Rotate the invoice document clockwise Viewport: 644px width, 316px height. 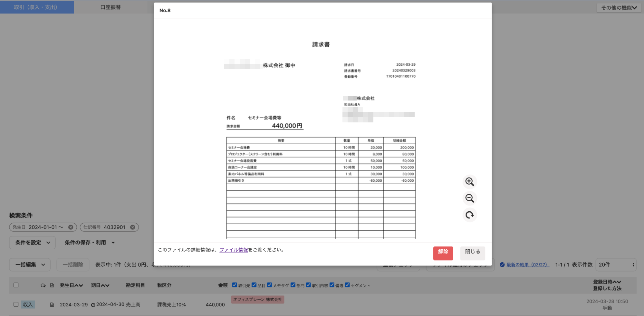pos(469,215)
